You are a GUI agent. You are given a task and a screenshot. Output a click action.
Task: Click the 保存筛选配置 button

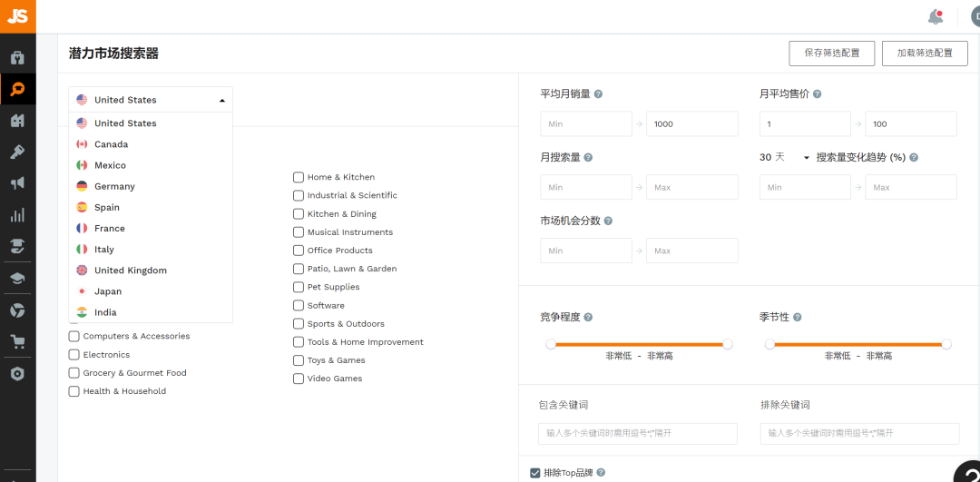pyautogui.click(x=831, y=54)
